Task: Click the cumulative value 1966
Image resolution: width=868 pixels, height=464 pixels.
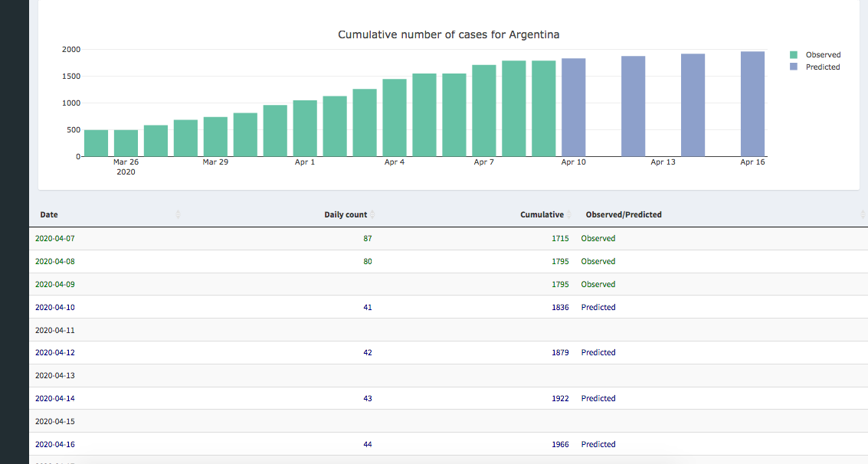Action: tap(560, 444)
